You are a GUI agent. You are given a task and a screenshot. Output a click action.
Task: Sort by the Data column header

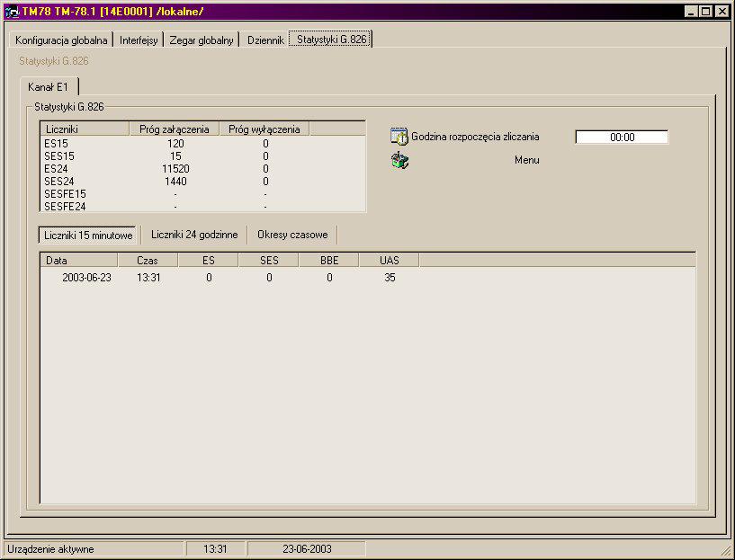pos(79,261)
